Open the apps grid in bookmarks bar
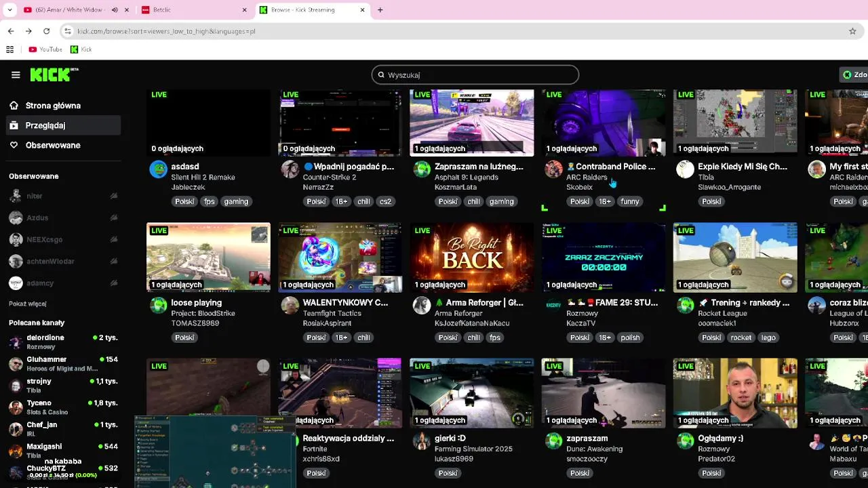The height and width of the screenshot is (488, 868). 9,49
